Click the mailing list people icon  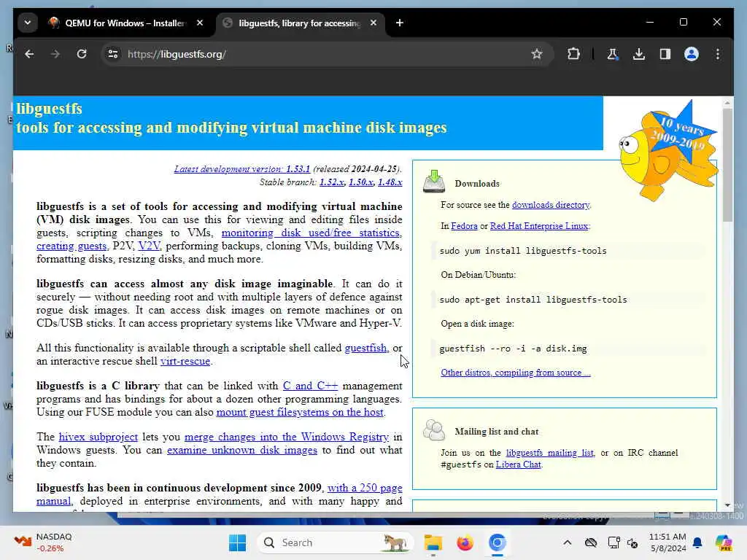pos(434,430)
